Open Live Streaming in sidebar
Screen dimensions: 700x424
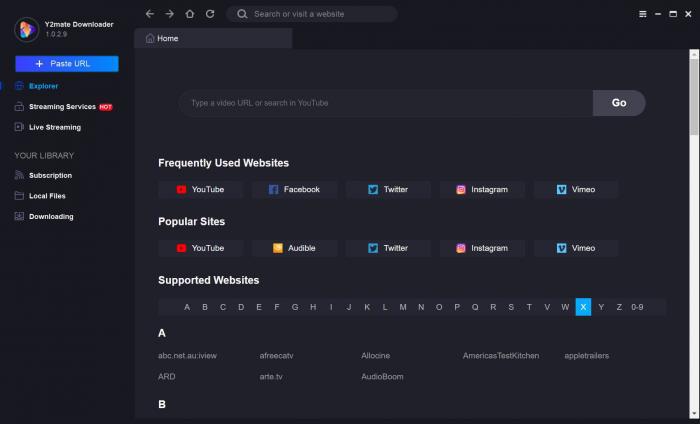pyautogui.click(x=48, y=127)
